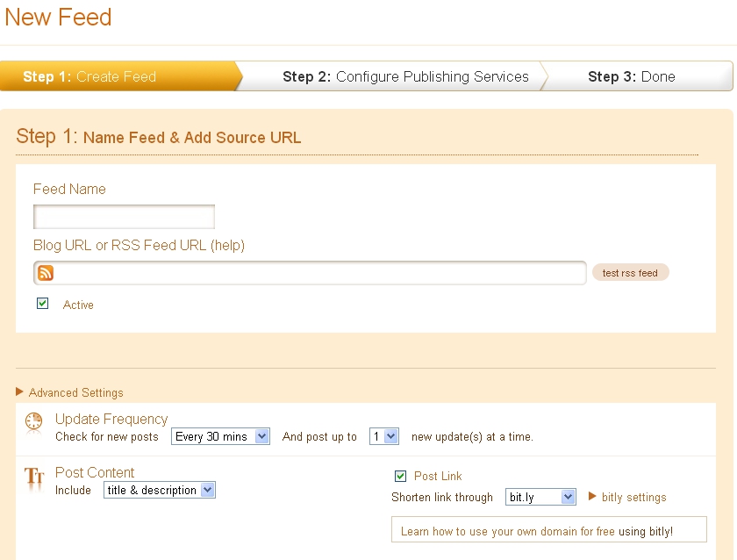The width and height of the screenshot is (737, 560).
Task: Click the orange RSS feed icon
Action: tap(46, 273)
